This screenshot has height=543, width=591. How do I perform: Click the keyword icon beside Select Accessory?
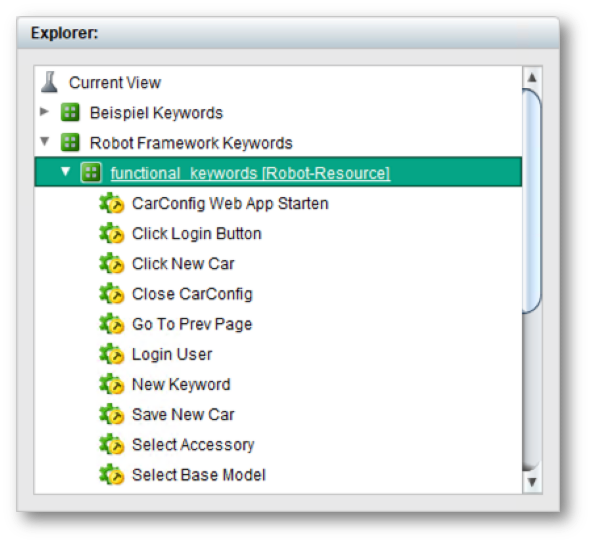pos(112,444)
